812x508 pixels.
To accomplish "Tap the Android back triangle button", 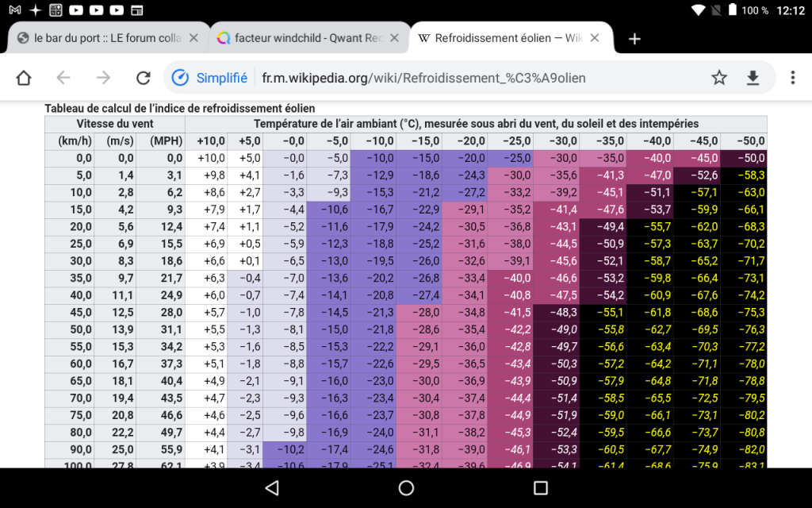I will 272,487.
